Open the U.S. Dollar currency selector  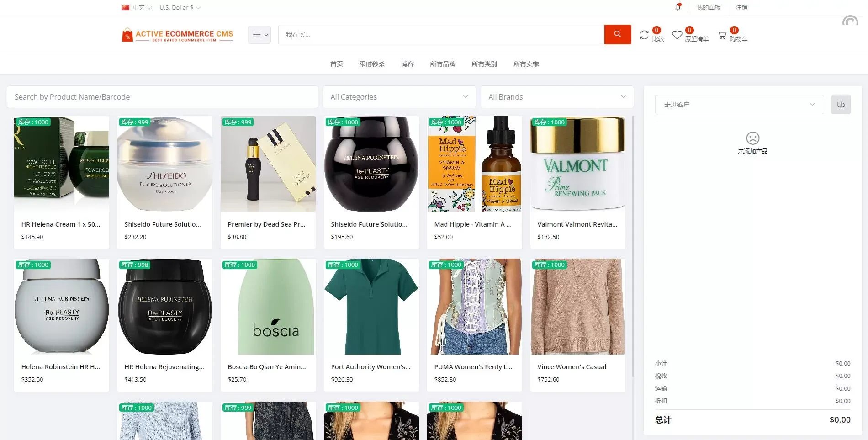(180, 7)
